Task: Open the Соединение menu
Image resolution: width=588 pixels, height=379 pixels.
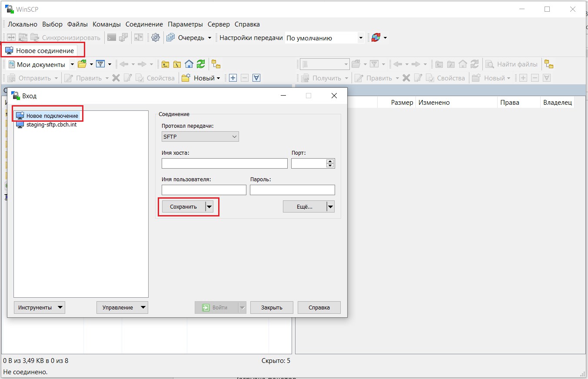Action: pyautogui.click(x=144, y=24)
